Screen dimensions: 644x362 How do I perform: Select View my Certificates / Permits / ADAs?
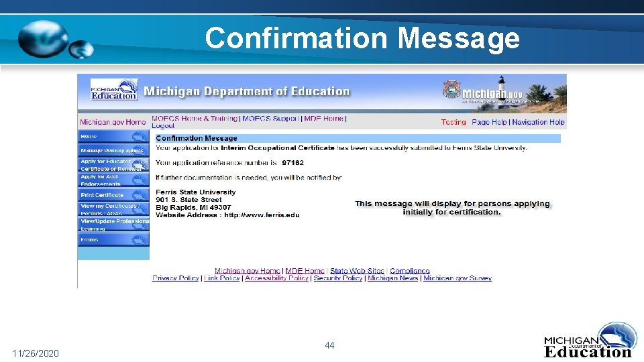pos(113,209)
